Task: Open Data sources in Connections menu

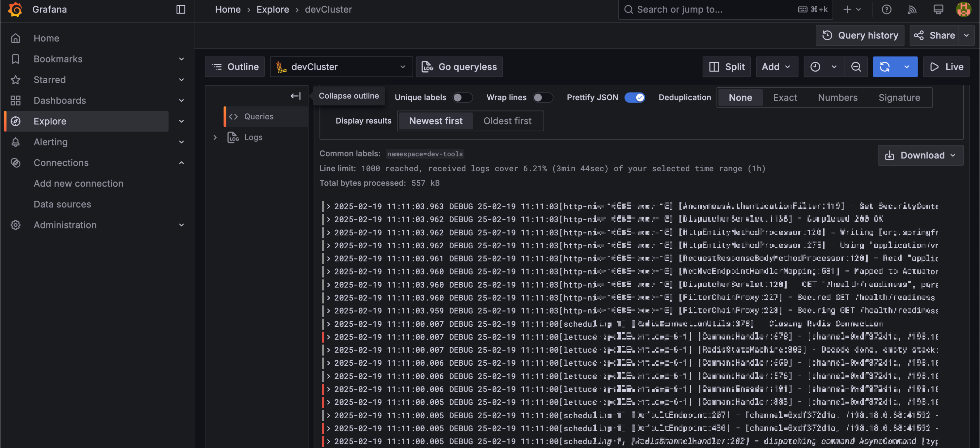Action: pyautogui.click(x=62, y=204)
